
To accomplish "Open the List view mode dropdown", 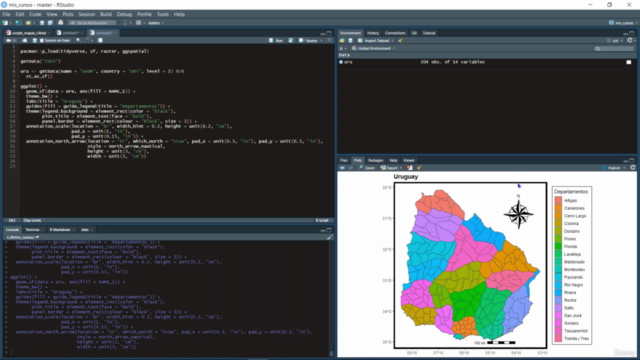I will pyautogui.click(x=615, y=40).
